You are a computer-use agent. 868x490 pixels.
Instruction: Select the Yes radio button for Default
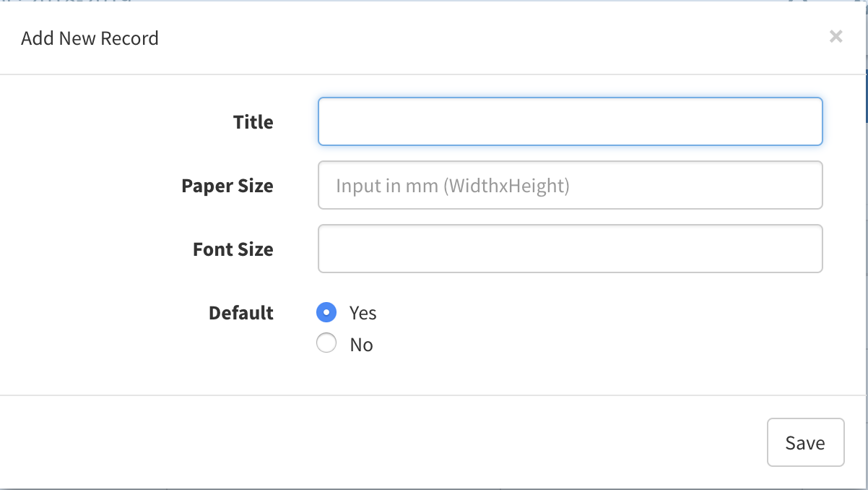(x=326, y=312)
